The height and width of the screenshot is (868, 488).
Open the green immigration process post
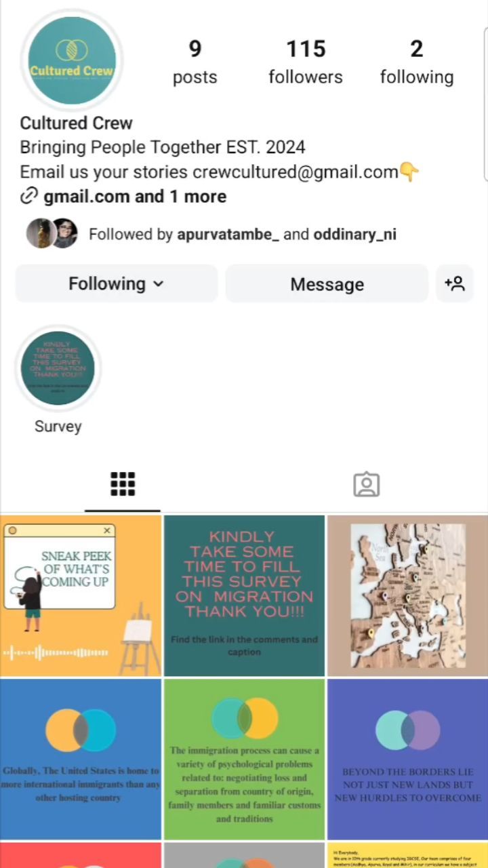tap(244, 759)
